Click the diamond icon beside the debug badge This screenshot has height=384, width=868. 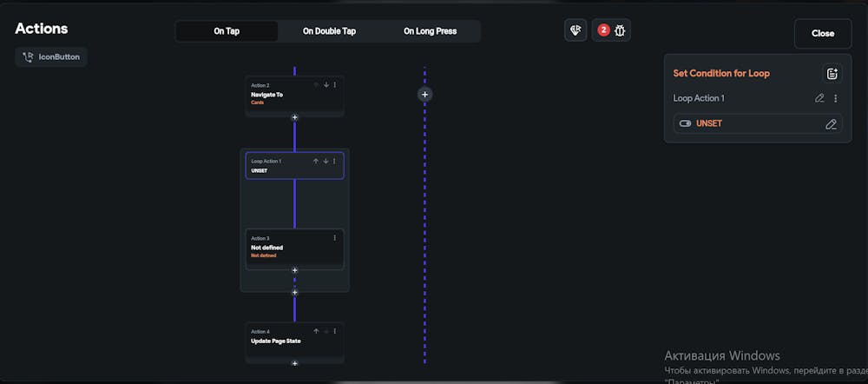point(575,30)
